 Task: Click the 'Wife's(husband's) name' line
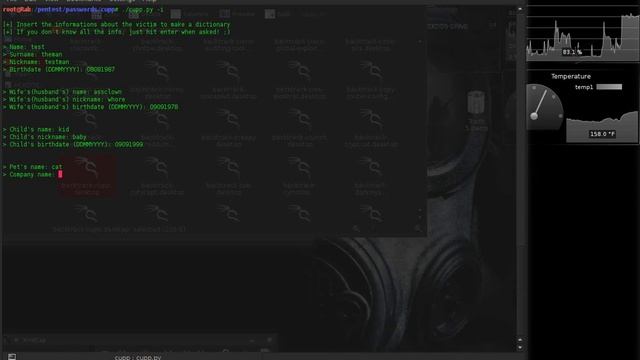[x=62, y=92]
